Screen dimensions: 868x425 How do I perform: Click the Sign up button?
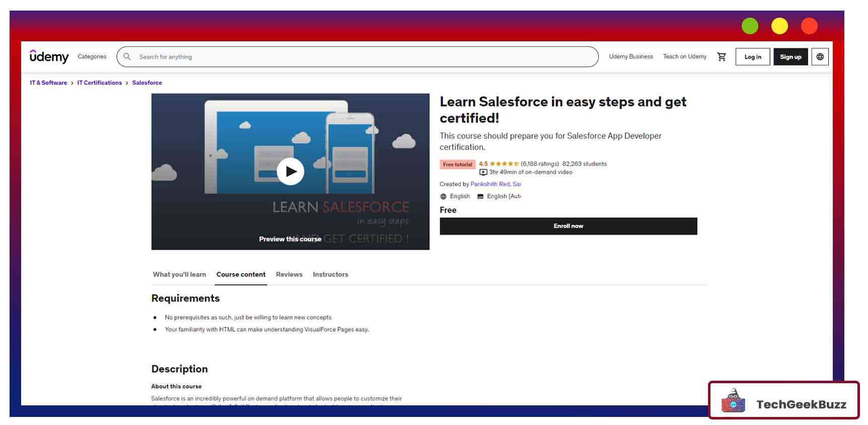tap(791, 57)
